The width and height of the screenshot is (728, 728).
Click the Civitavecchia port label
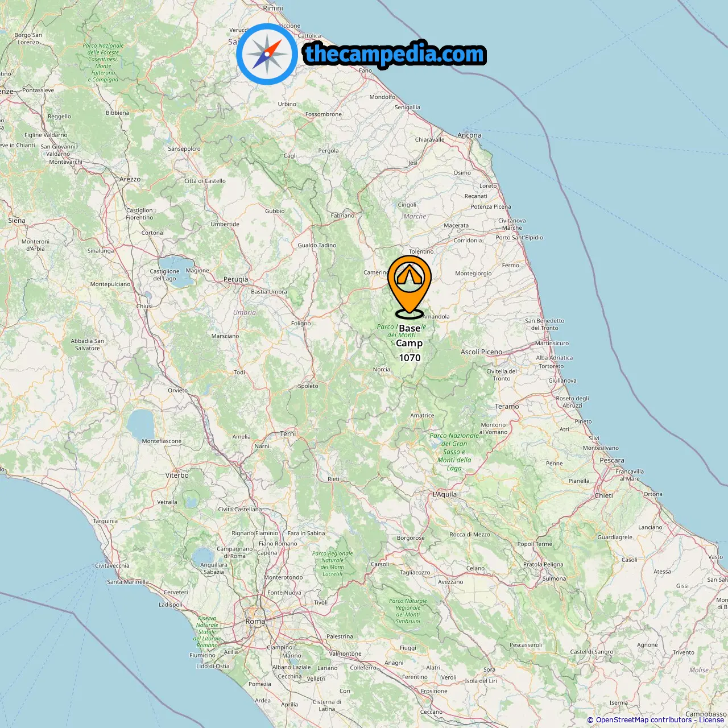pyautogui.click(x=112, y=566)
